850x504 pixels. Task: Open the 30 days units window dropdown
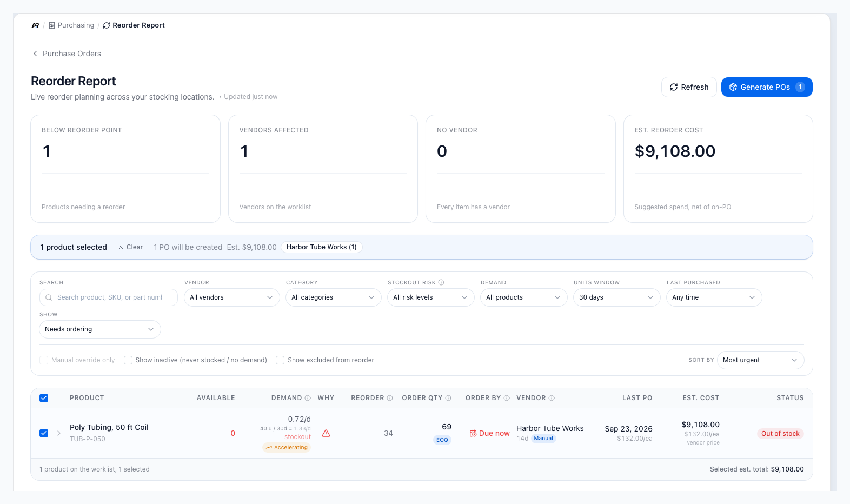[617, 297]
